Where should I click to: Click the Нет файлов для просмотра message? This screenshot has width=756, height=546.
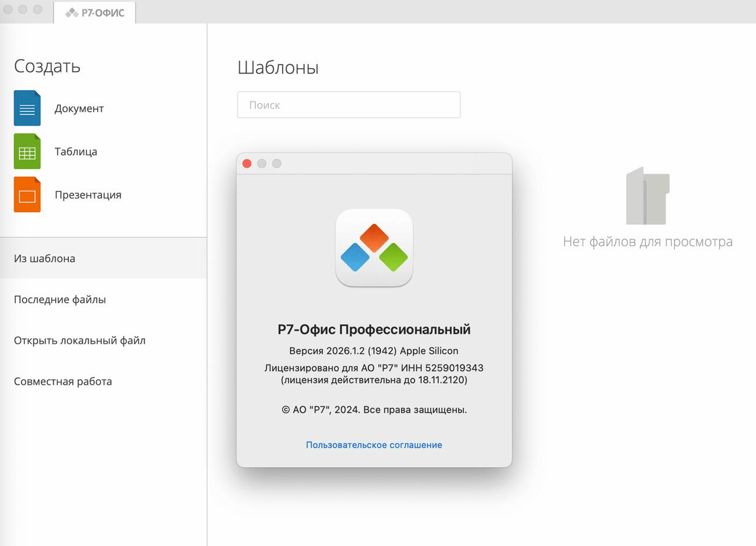point(648,242)
